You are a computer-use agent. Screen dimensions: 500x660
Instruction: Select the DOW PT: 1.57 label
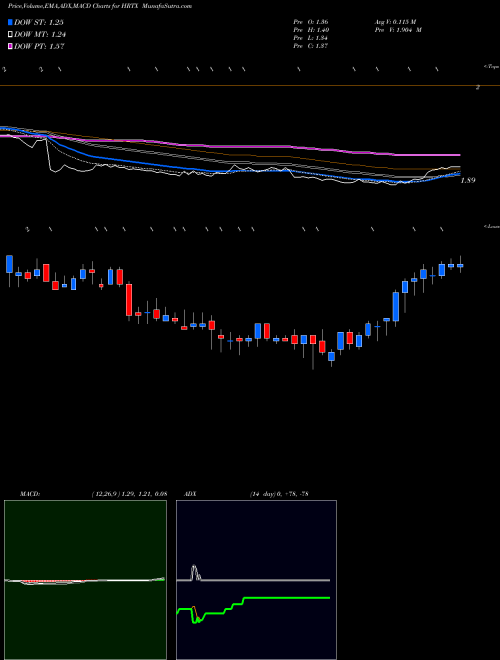(x=39, y=47)
